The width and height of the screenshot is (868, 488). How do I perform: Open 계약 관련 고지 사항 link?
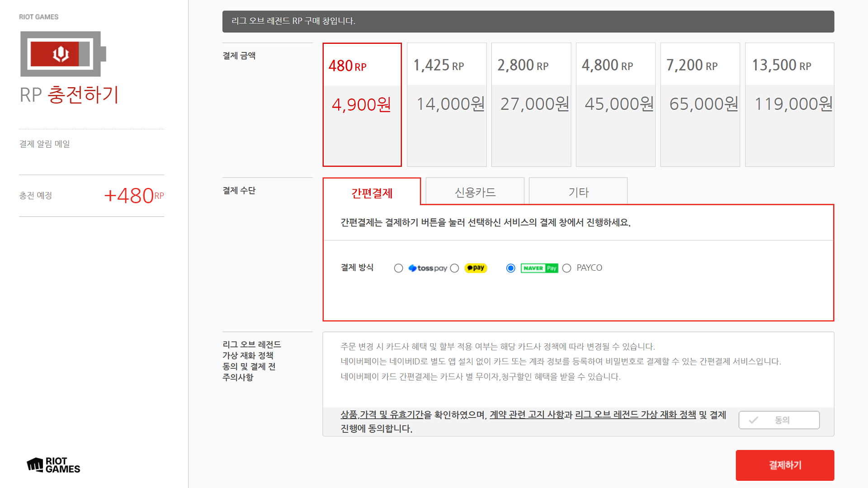527,415
